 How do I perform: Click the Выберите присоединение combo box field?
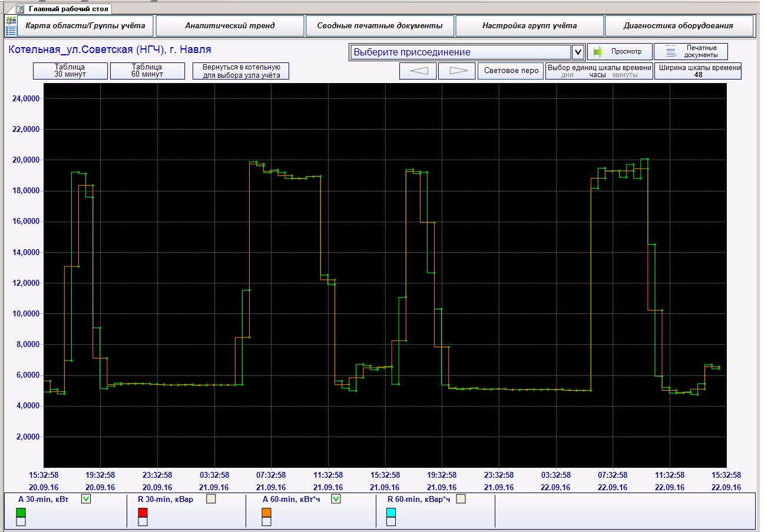[x=461, y=52]
